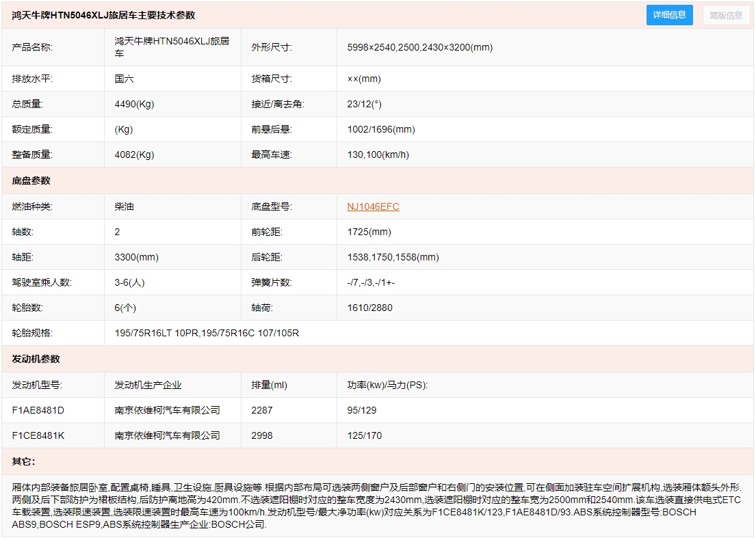This screenshot has height=540, width=756.
Task: Select curb weight value 4082(Kg)
Action: pos(135,154)
